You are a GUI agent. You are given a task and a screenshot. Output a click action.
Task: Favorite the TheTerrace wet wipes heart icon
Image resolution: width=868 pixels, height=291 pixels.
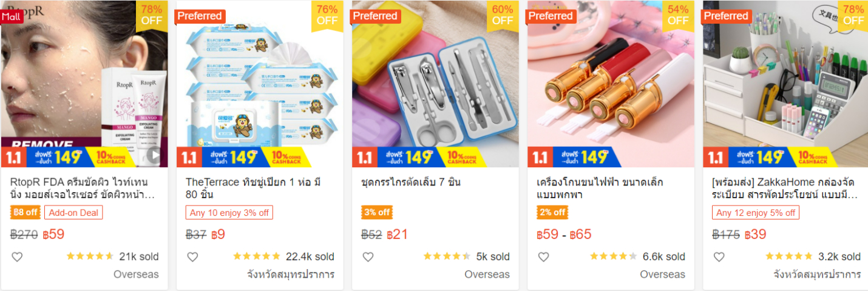click(192, 257)
